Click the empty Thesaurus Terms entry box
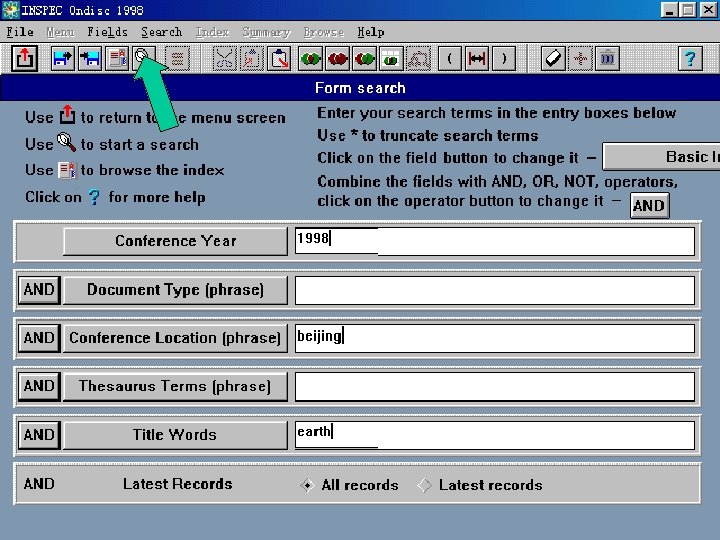 click(495, 387)
